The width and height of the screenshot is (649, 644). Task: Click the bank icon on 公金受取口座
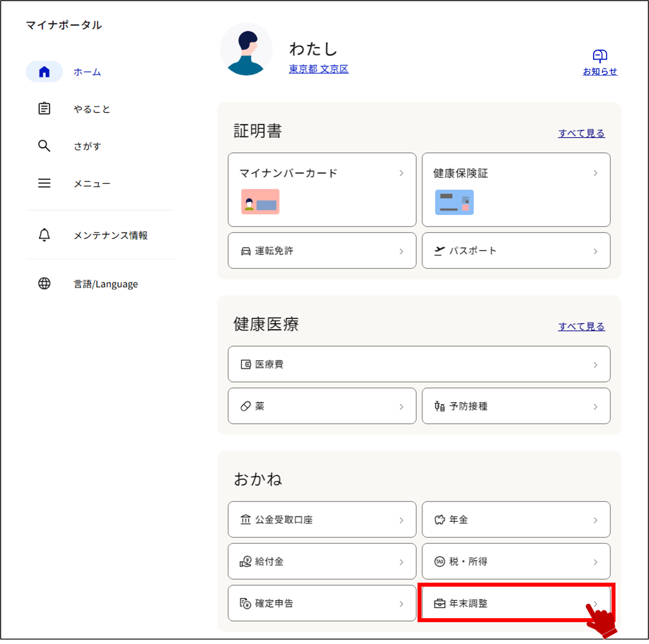[x=246, y=520]
